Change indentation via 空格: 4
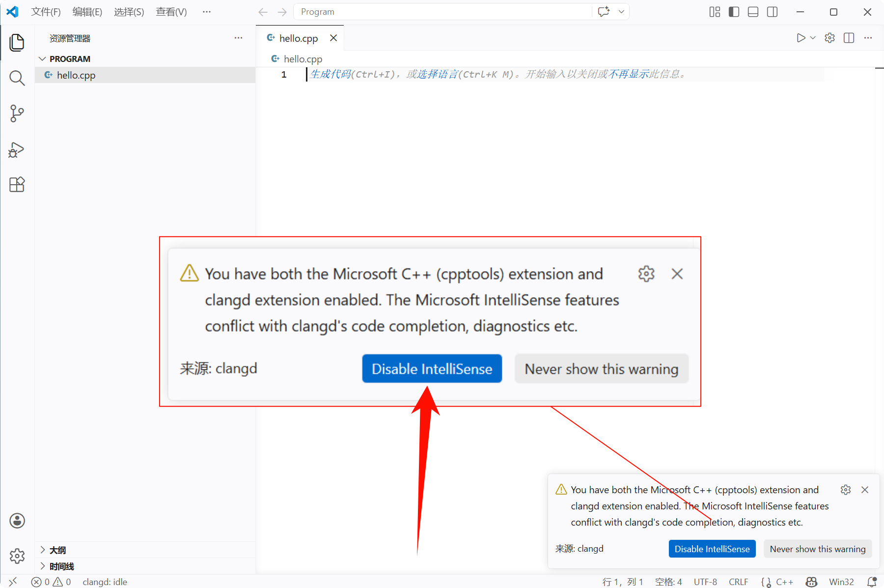This screenshot has width=884, height=588. (668, 582)
